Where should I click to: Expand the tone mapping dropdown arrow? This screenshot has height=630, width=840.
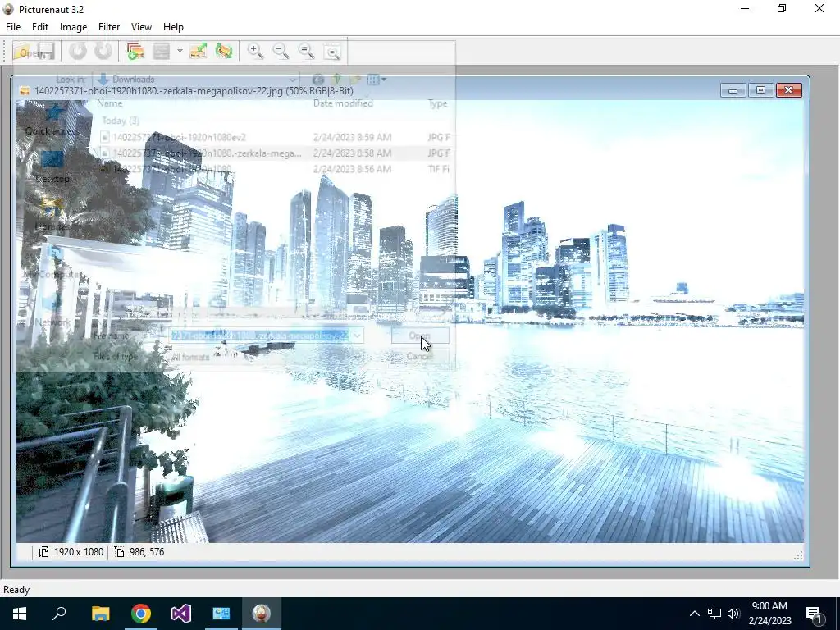[180, 52]
